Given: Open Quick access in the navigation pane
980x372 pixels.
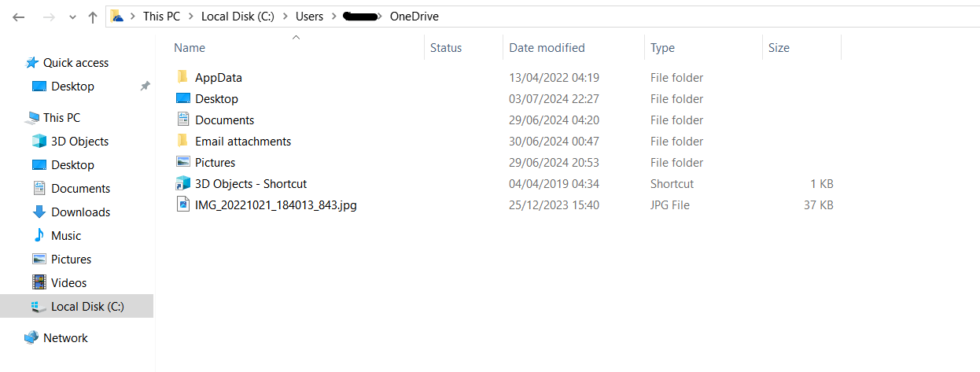Looking at the screenshot, I should [76, 63].
